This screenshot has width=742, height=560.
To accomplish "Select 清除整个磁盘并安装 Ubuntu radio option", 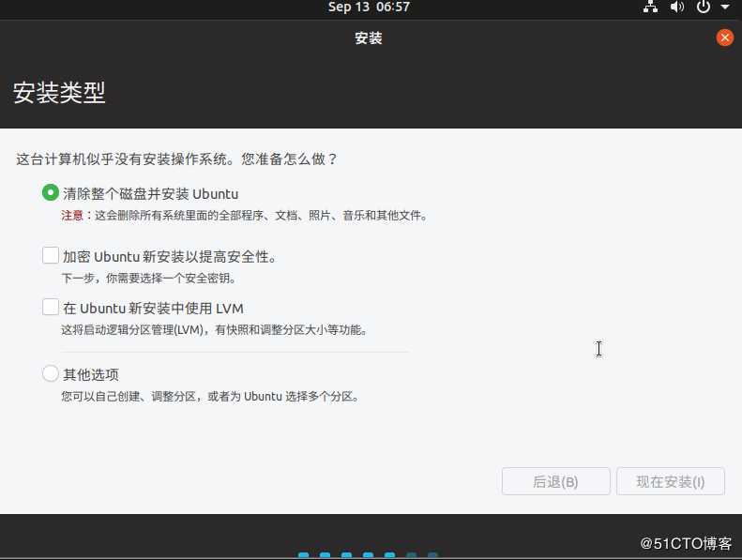I will tap(51, 192).
